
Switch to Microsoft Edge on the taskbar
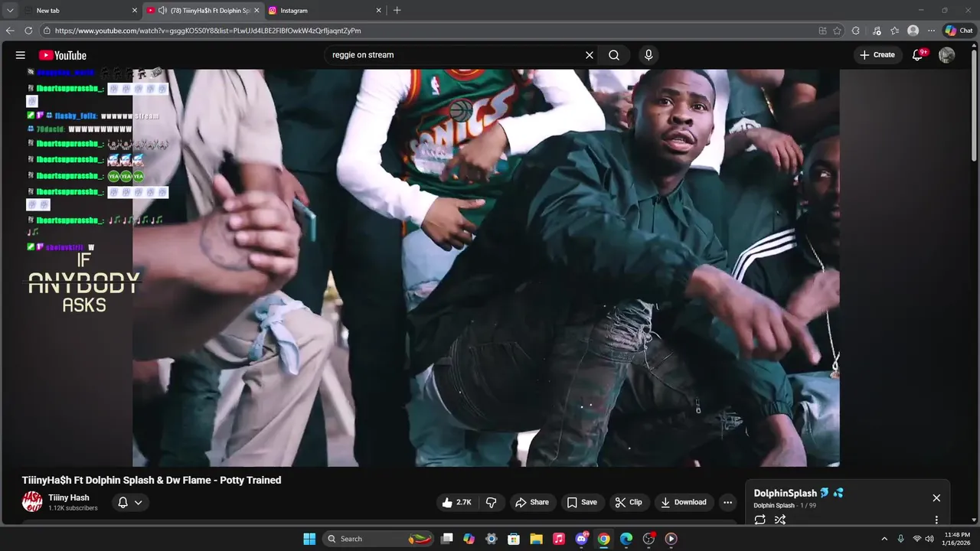pyautogui.click(x=626, y=539)
